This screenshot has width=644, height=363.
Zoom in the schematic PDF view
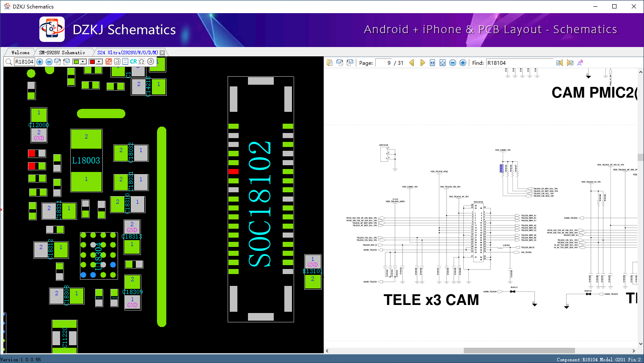[463, 63]
